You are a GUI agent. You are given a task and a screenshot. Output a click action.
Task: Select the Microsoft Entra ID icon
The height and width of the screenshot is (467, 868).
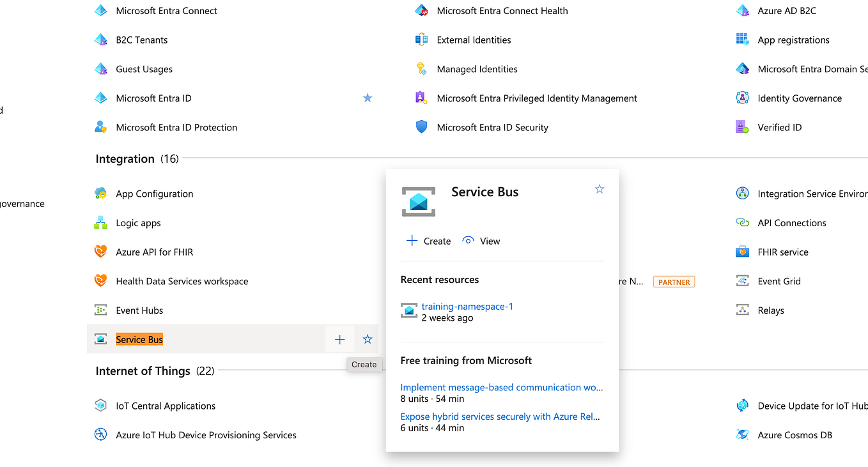tap(100, 98)
